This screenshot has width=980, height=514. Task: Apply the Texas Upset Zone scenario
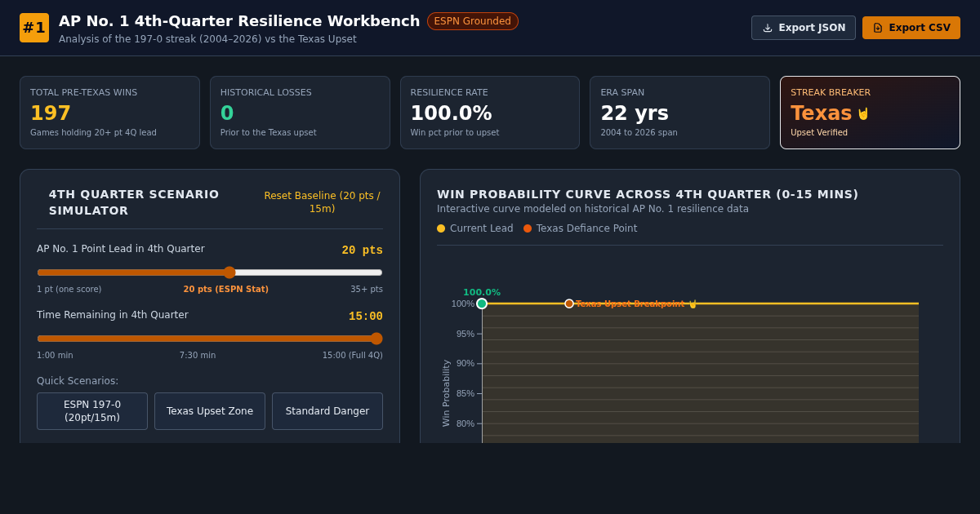point(210,411)
